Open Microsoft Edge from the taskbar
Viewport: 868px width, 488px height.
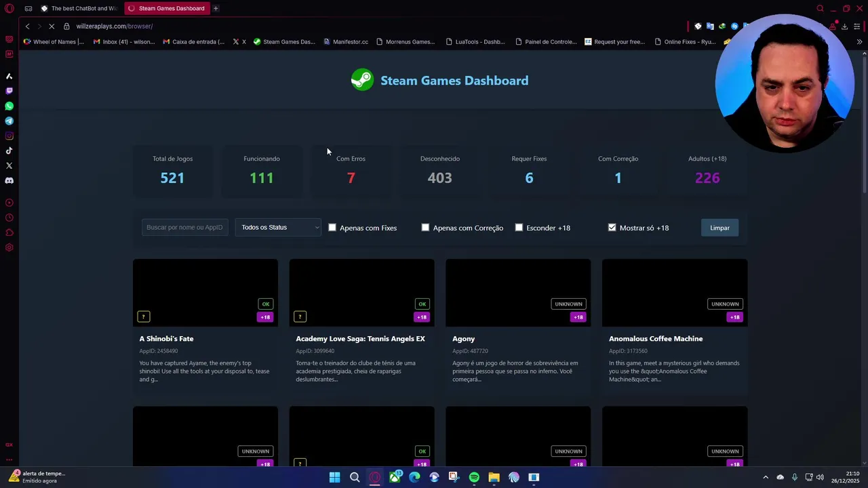pos(414,477)
